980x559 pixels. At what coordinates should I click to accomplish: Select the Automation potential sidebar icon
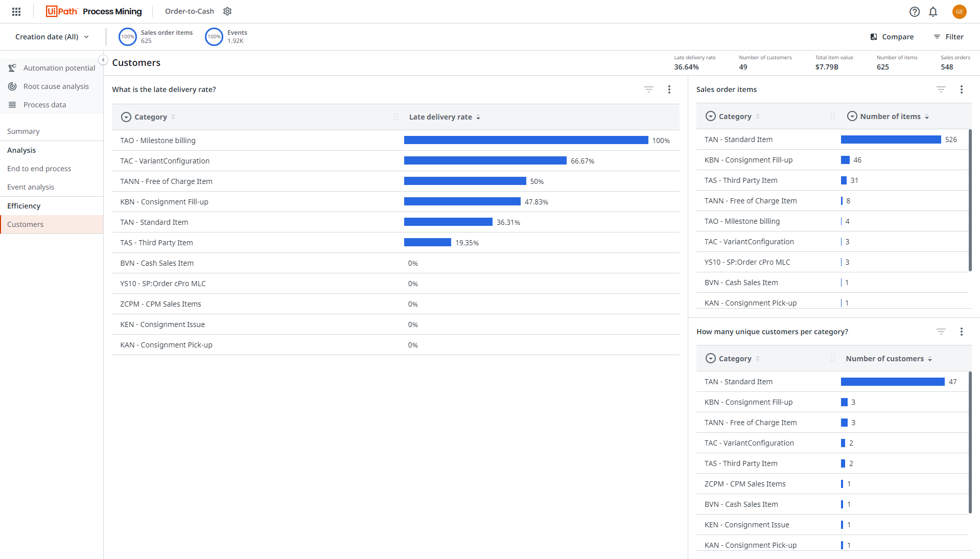pos(12,67)
